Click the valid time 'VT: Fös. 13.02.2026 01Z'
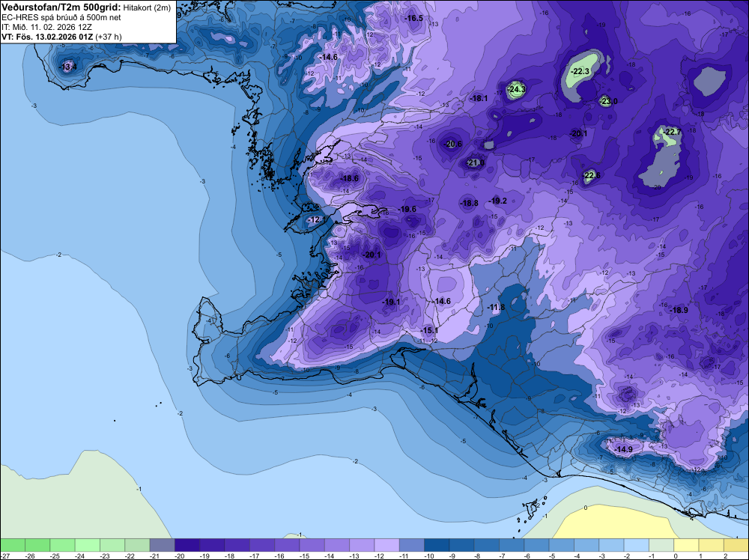749x560 pixels. 47,37
